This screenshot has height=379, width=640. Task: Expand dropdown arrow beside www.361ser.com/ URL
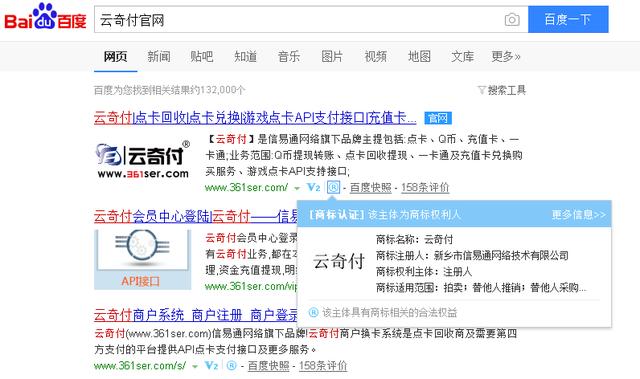pos(297,188)
